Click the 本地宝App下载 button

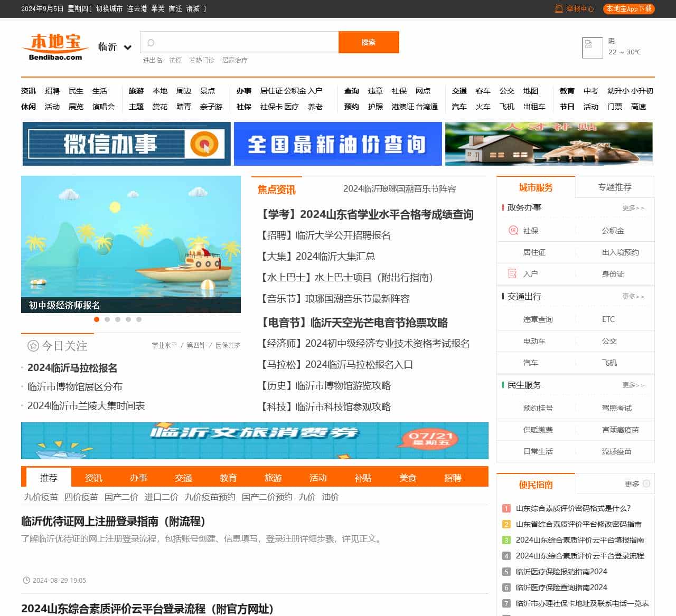point(628,8)
